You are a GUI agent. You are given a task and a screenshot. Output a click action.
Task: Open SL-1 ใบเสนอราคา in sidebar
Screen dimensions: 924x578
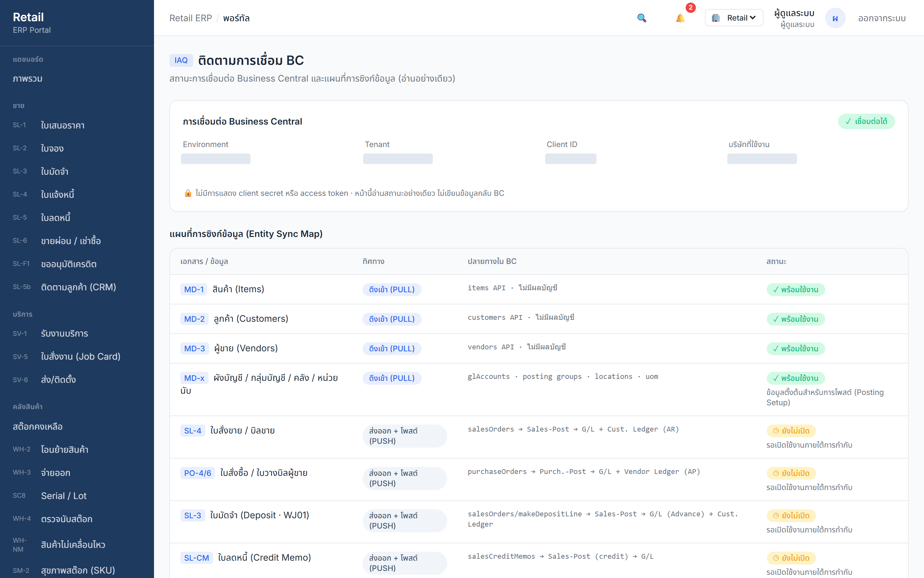click(77, 125)
